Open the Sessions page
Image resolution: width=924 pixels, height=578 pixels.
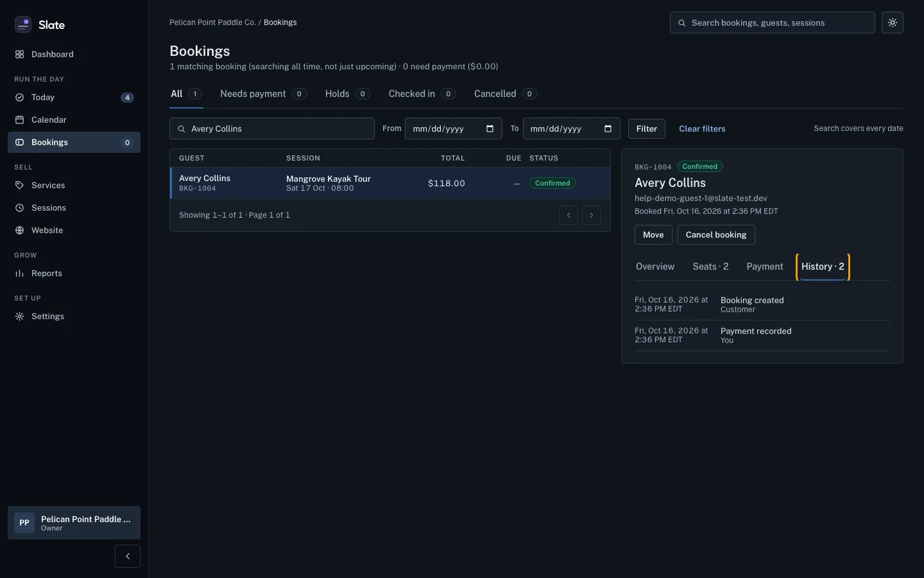[74, 208]
